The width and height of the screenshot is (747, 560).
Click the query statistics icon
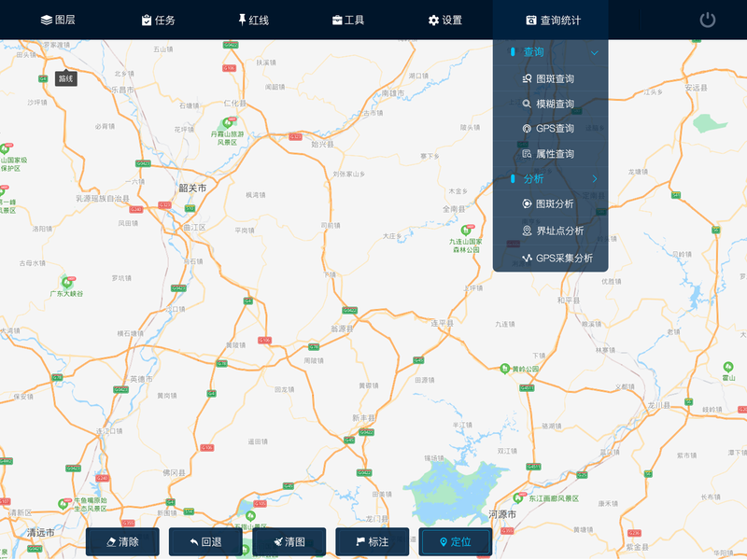click(530, 20)
